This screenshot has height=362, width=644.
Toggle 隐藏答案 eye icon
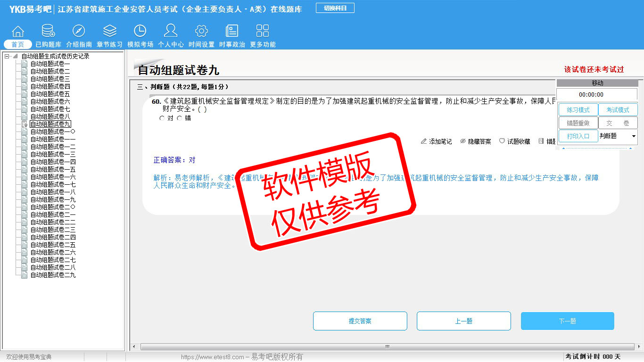click(x=463, y=141)
